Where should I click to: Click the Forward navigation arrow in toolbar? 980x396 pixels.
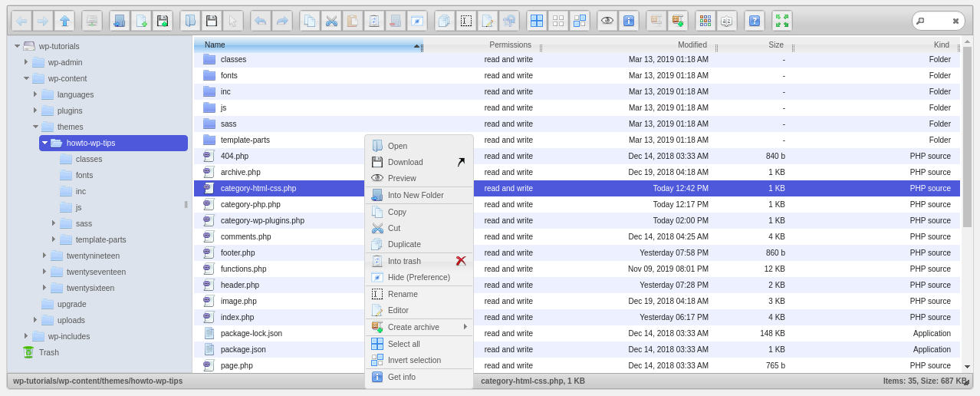[x=43, y=21]
